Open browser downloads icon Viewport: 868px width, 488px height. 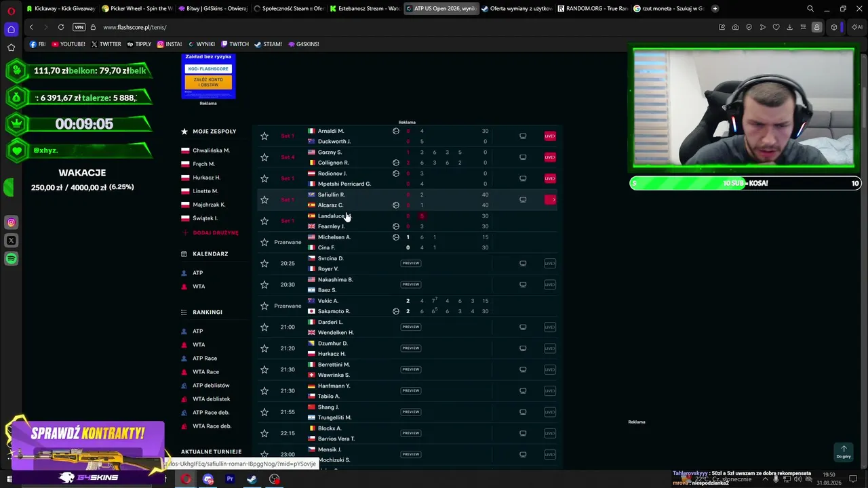tap(789, 27)
